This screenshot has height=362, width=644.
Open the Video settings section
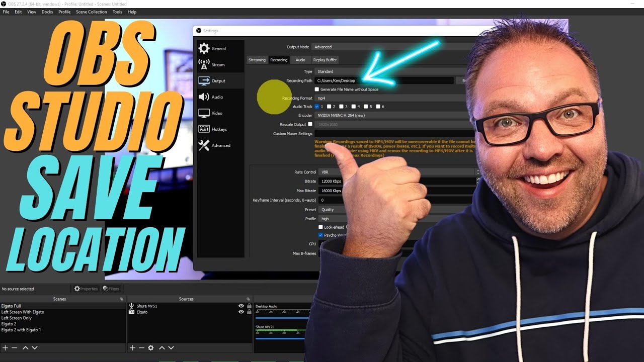click(x=205, y=113)
